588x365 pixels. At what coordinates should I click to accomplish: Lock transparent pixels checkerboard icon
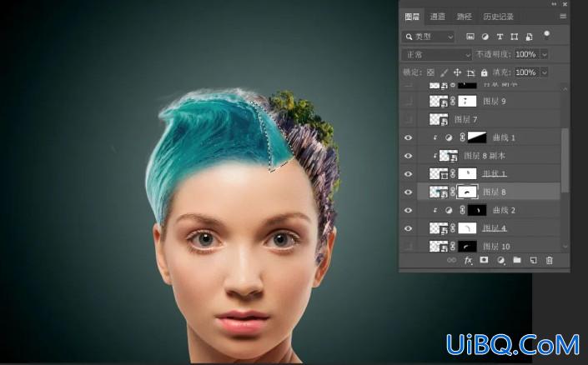click(430, 72)
